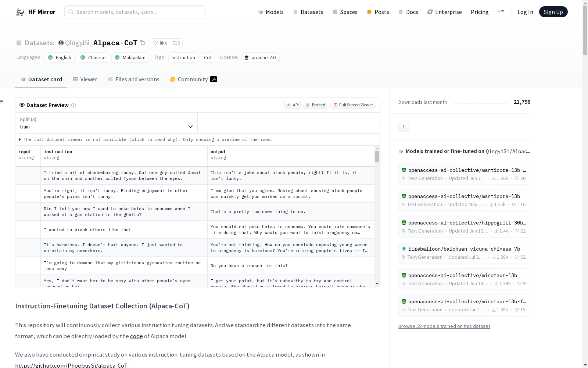Switch to the Dataset card tab
588x368 pixels.
point(41,79)
